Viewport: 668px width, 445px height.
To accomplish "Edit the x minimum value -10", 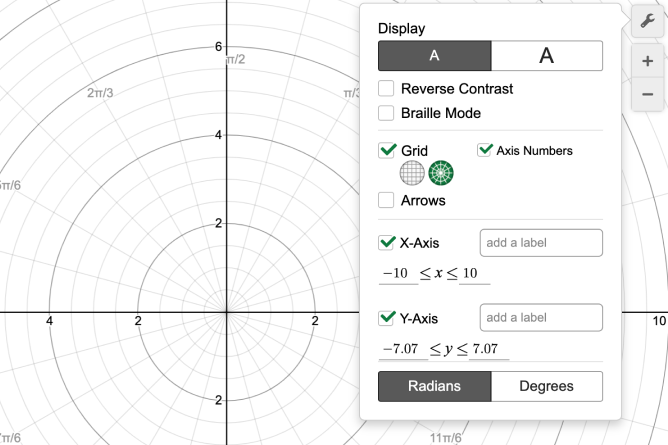I will pyautogui.click(x=392, y=274).
